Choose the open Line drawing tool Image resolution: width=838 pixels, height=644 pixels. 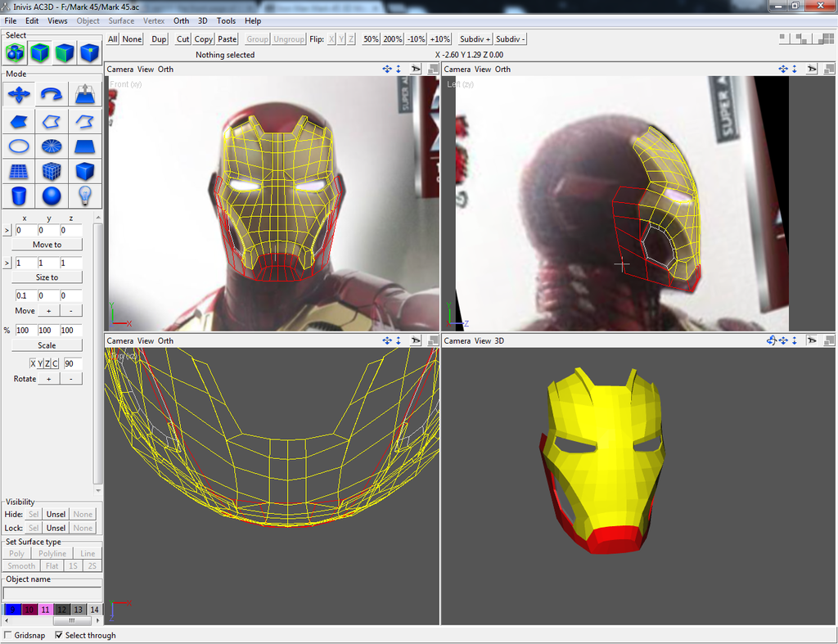[85, 121]
